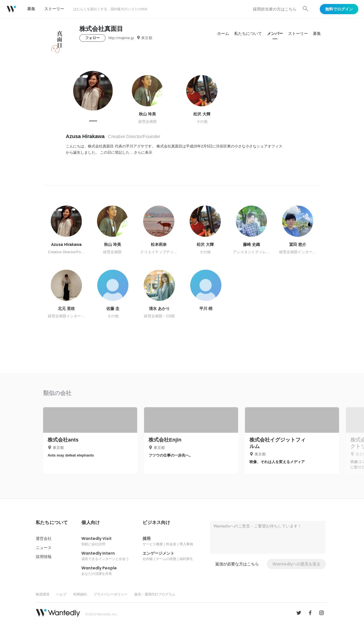Click the 松本莉奈 name text
The image size is (364, 623).
click(x=159, y=244)
